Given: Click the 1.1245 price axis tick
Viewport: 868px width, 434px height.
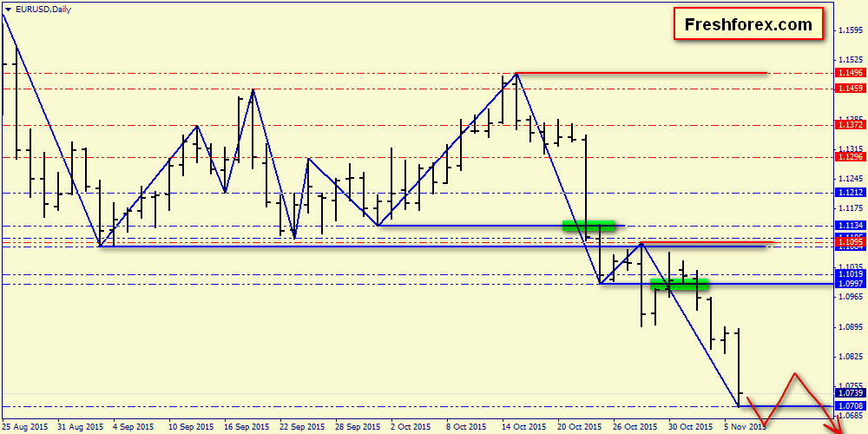Looking at the screenshot, I should [849, 179].
